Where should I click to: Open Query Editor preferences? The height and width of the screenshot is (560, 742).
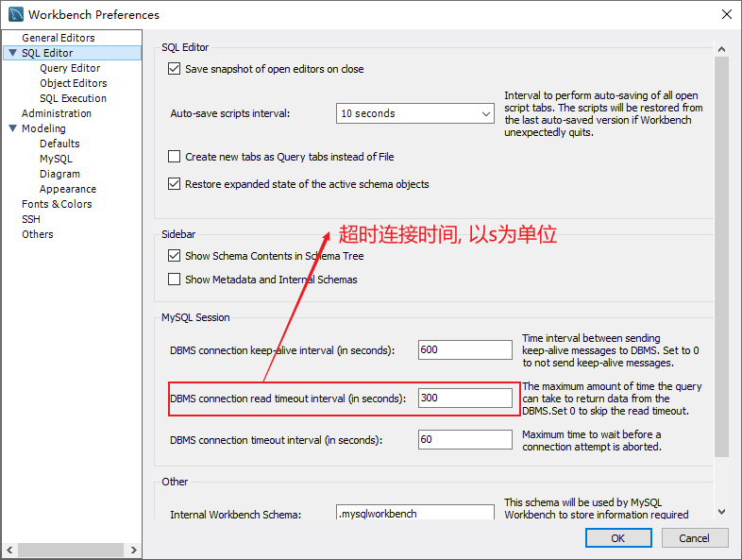70,68
